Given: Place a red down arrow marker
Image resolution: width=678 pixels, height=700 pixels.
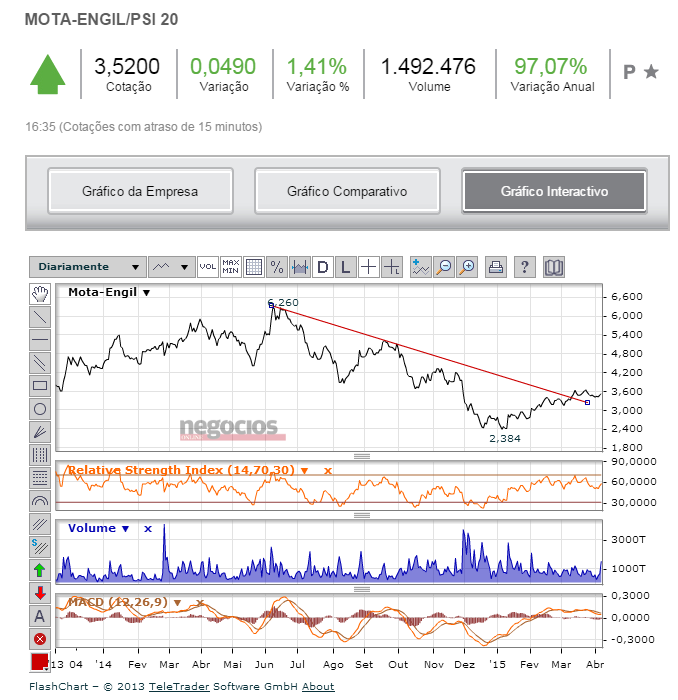Looking at the screenshot, I should click(x=40, y=593).
